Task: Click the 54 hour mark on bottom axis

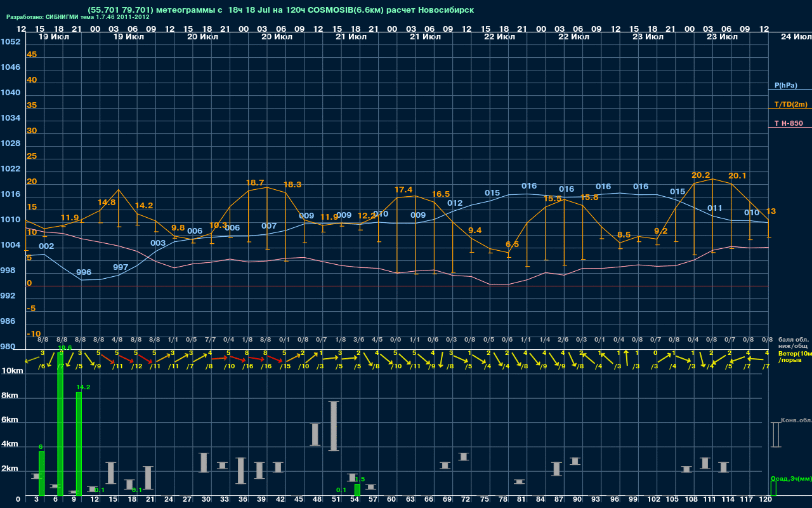Action: click(x=354, y=500)
